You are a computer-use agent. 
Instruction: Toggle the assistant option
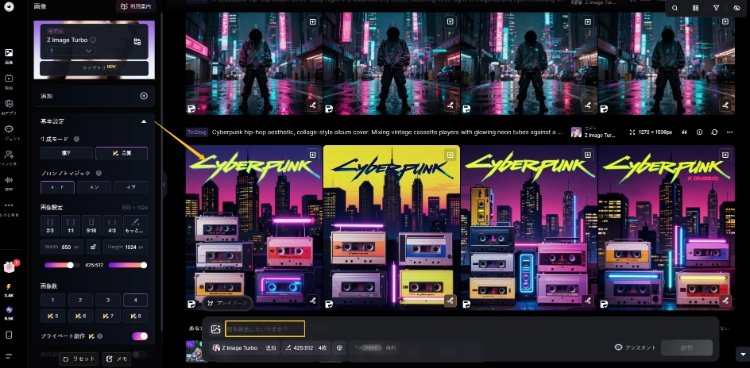coord(635,348)
